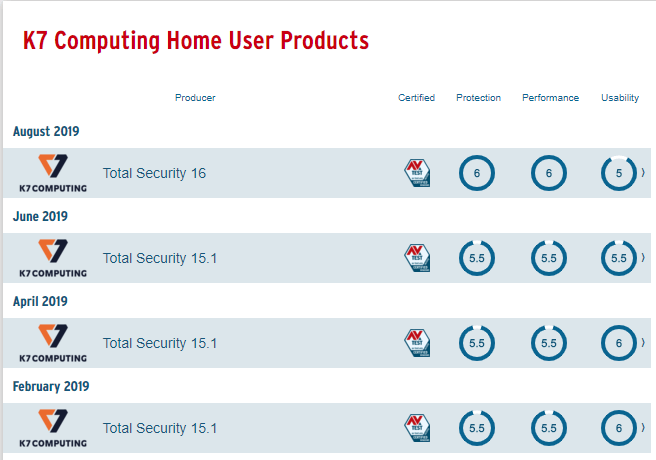Open Total Security 15.1 link under June 2019
Image resolution: width=656 pixels, height=460 pixels.
pos(160,258)
